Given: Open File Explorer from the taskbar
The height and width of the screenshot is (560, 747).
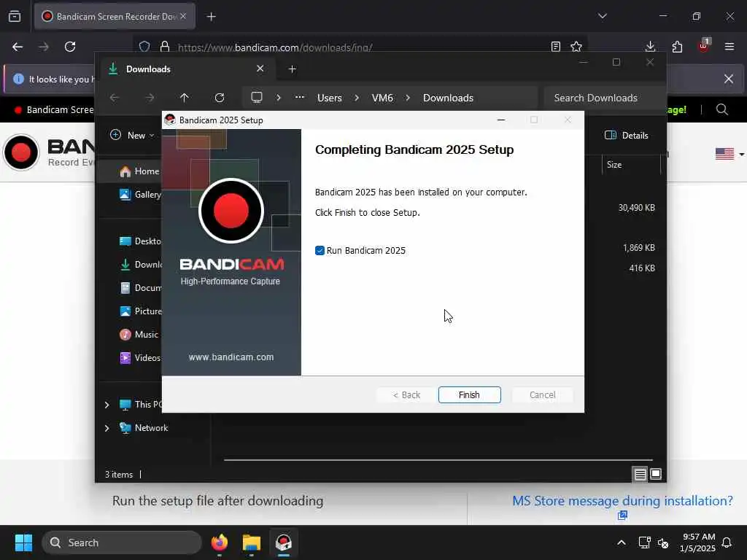Looking at the screenshot, I should point(252,542).
